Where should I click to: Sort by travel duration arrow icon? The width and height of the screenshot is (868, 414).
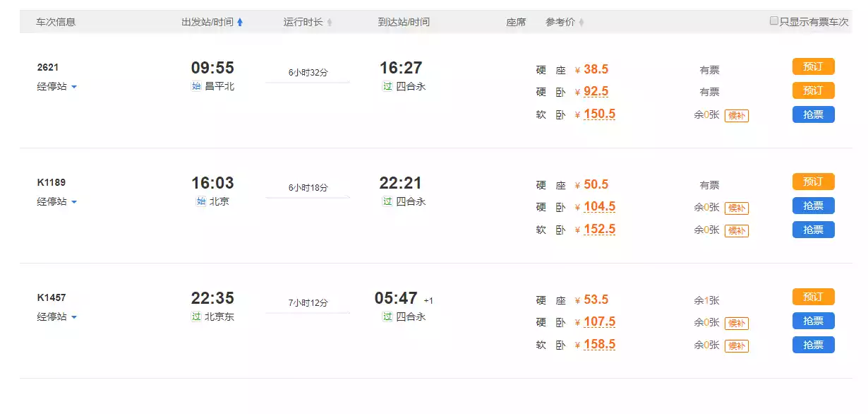click(330, 23)
